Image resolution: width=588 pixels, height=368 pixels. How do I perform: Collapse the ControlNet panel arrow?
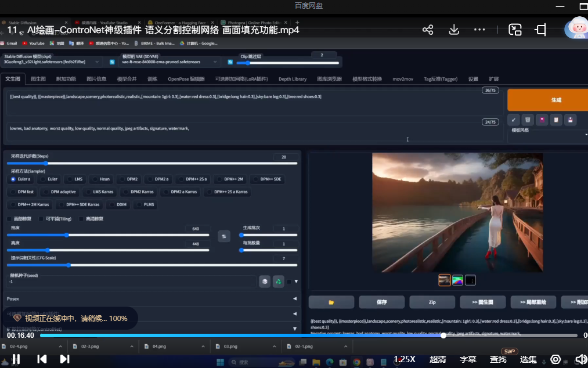click(295, 329)
